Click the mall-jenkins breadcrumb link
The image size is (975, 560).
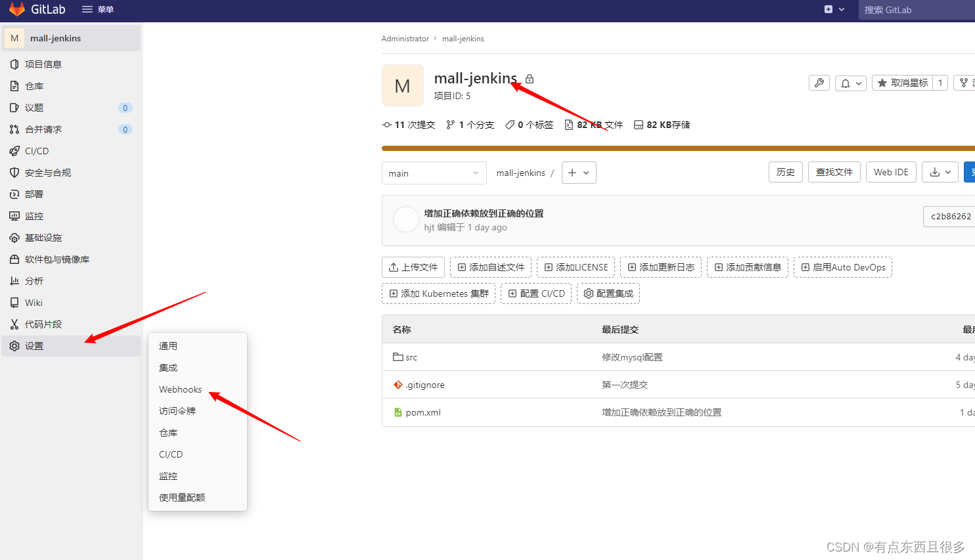pos(463,39)
